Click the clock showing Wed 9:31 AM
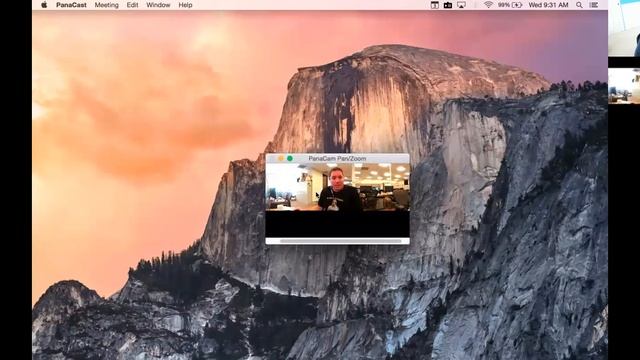Image resolution: width=640 pixels, height=360 pixels. (548, 5)
